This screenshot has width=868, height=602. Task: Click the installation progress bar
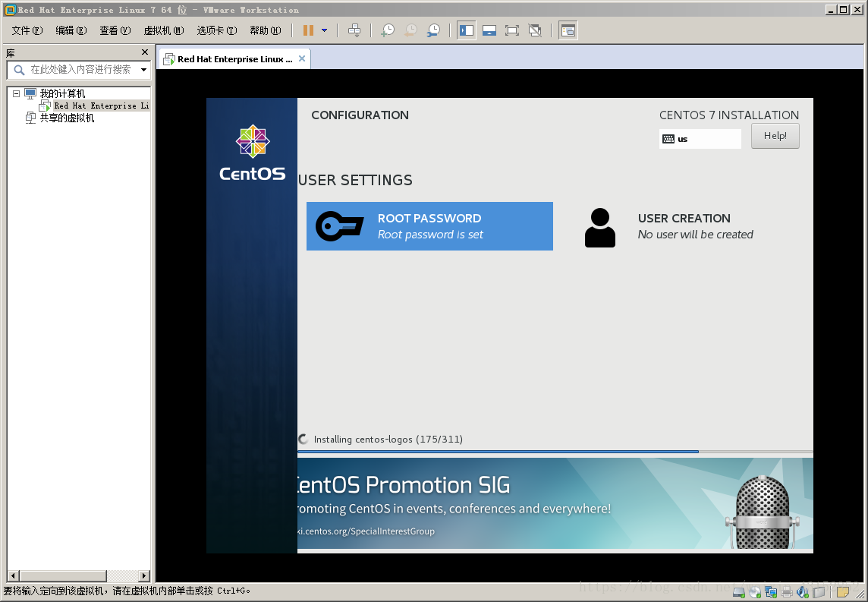click(x=555, y=452)
